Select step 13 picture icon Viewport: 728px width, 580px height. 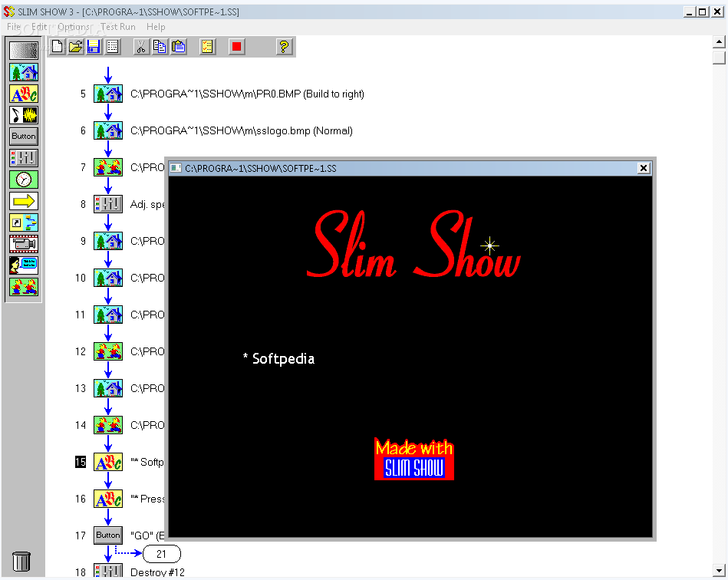pyautogui.click(x=108, y=388)
